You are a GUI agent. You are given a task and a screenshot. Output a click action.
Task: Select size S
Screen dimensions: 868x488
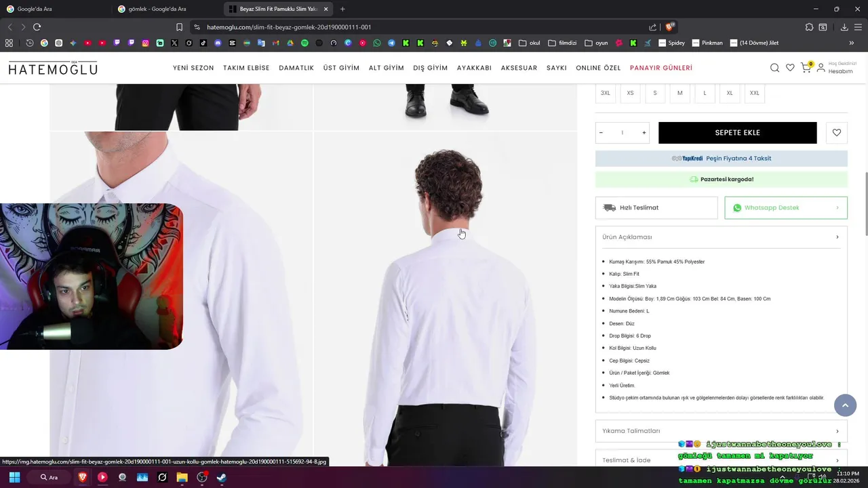[x=655, y=93]
